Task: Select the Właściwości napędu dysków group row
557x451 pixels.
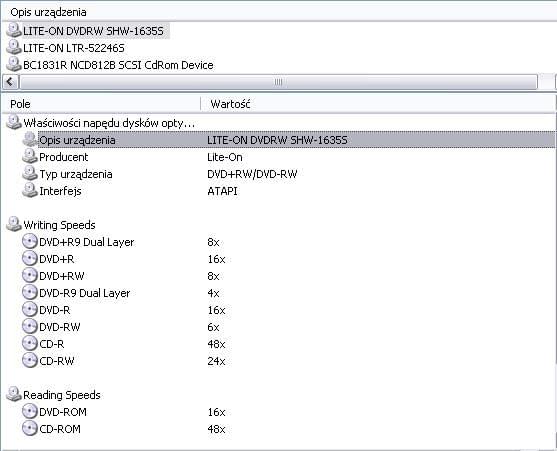Action: pyautogui.click(x=279, y=123)
